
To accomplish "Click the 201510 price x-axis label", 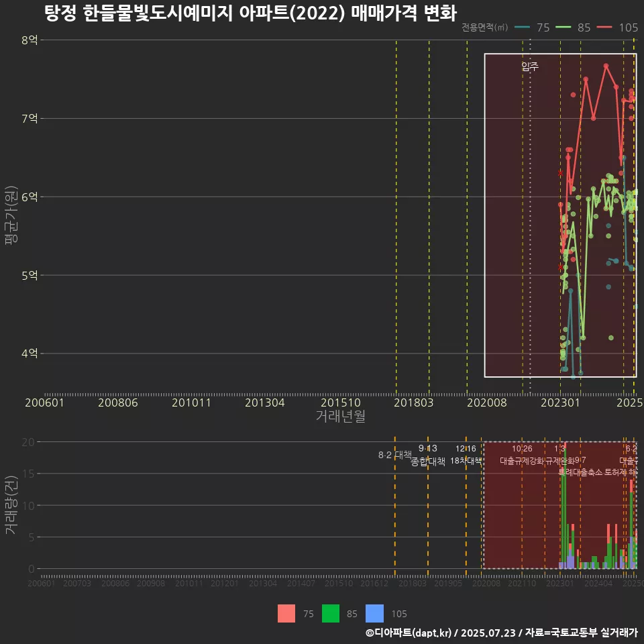I will point(341,402).
